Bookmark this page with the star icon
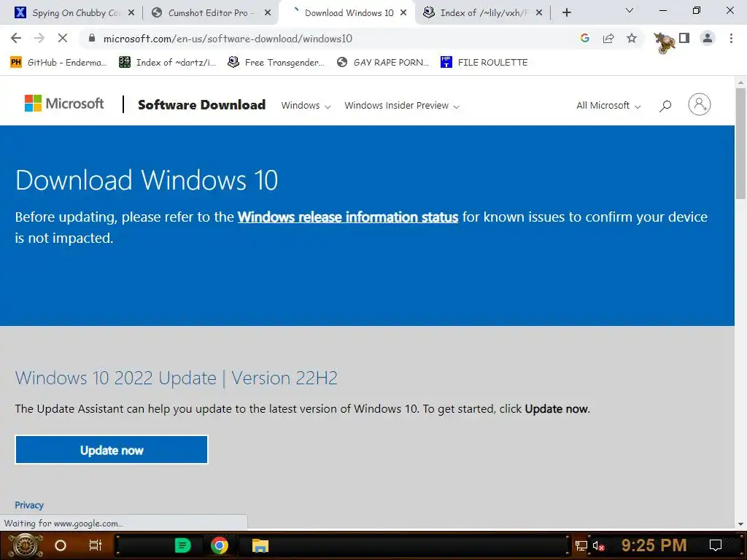Screen dimensions: 747x560 [x=632, y=39]
